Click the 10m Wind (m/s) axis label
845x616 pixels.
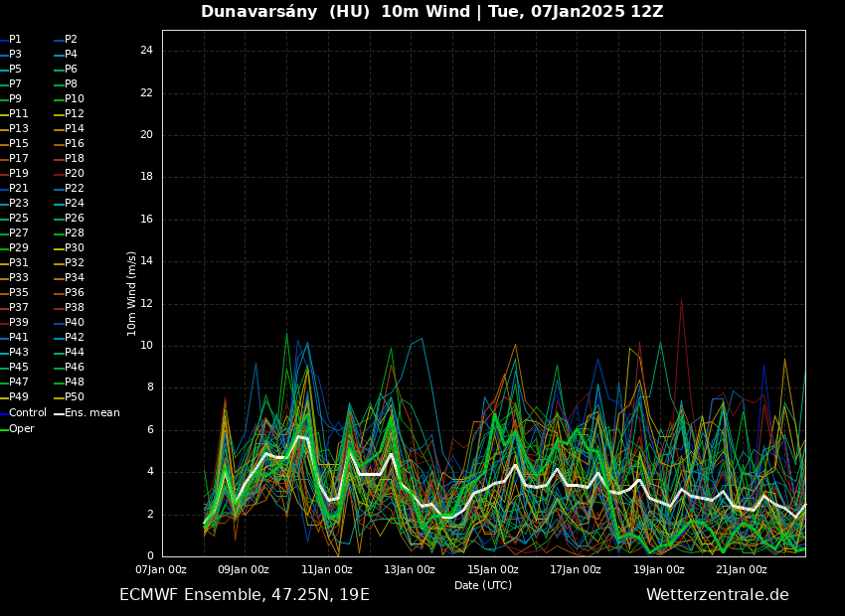coord(132,293)
